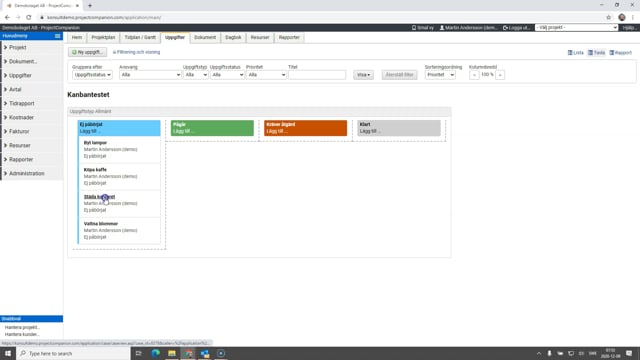Click the Hantera kunder shortcut link
The image size is (640, 360).
point(22,334)
